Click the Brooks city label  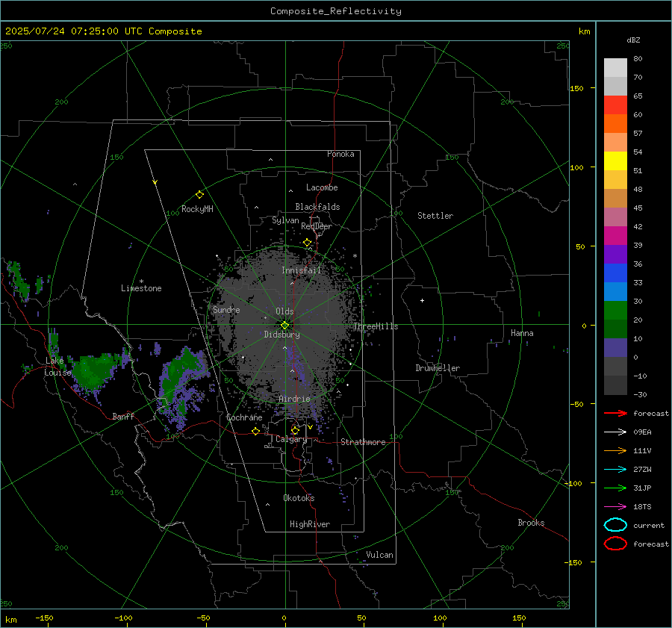pyautogui.click(x=531, y=523)
